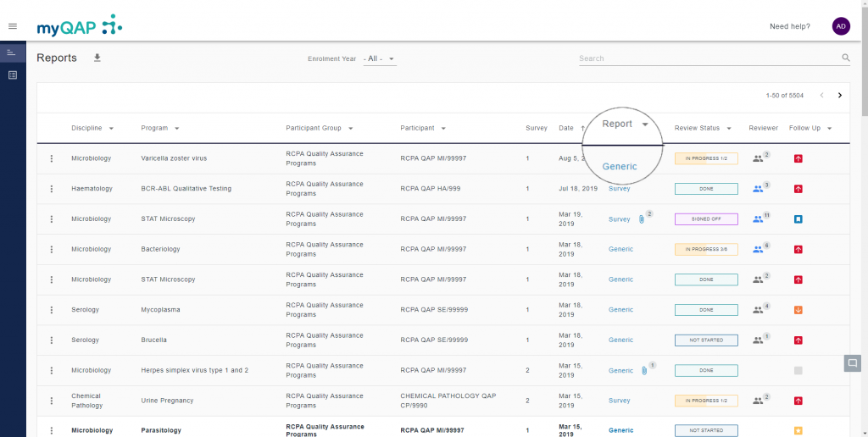Click the follow-up flag on Varicella zoster row
Viewport: 868px width, 437px height.
point(798,158)
